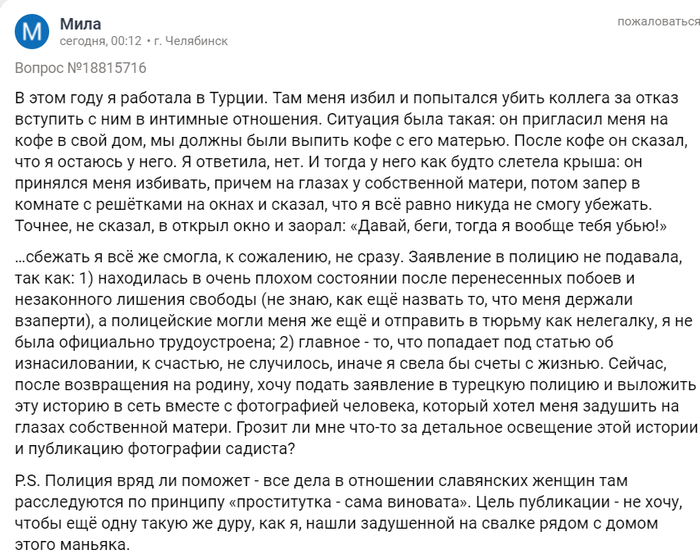Click the text 'Цель публикации' in the postscript
Screen dimensions: 700x559
click(x=528, y=507)
